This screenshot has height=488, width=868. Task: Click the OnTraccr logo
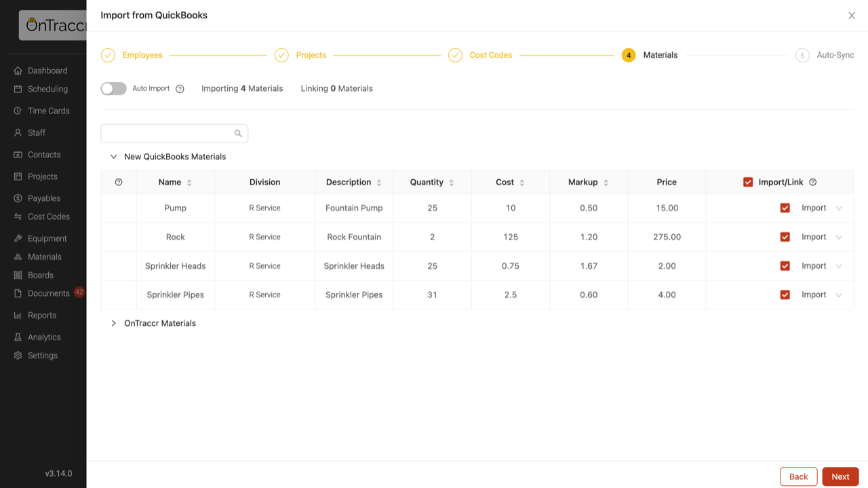point(53,25)
